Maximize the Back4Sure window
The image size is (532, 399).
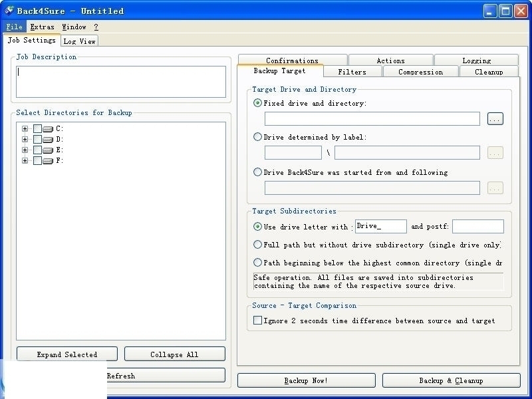pos(505,11)
